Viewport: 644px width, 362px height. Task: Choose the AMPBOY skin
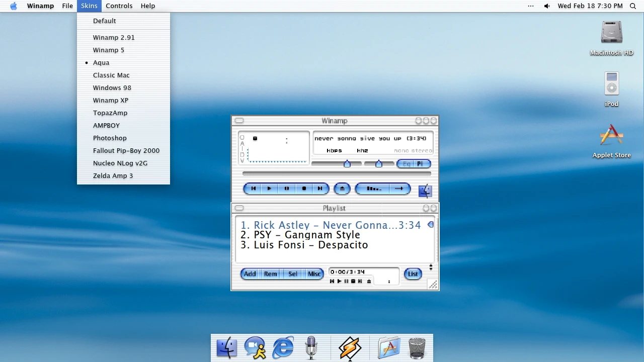(123, 125)
